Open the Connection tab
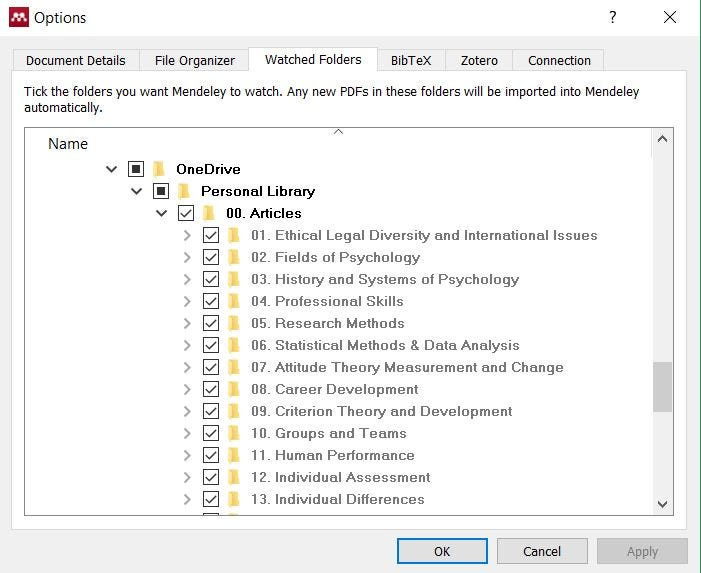Image resolution: width=701 pixels, height=573 pixels. coord(559,60)
